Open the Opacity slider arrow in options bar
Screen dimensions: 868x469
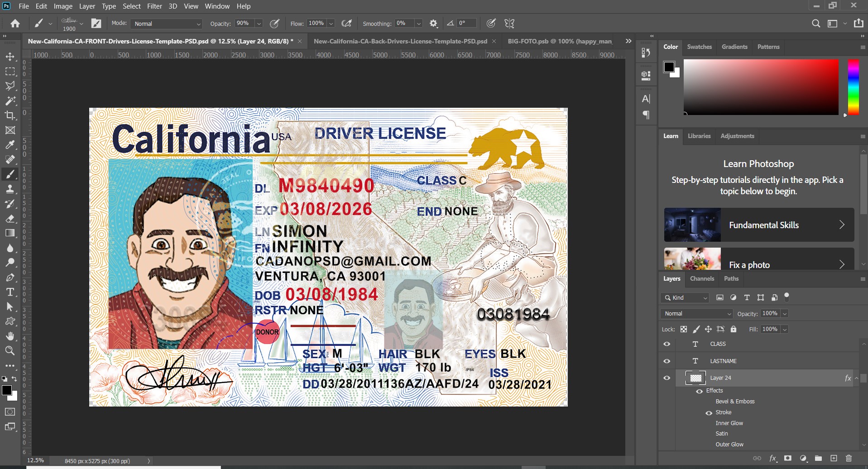click(x=259, y=24)
